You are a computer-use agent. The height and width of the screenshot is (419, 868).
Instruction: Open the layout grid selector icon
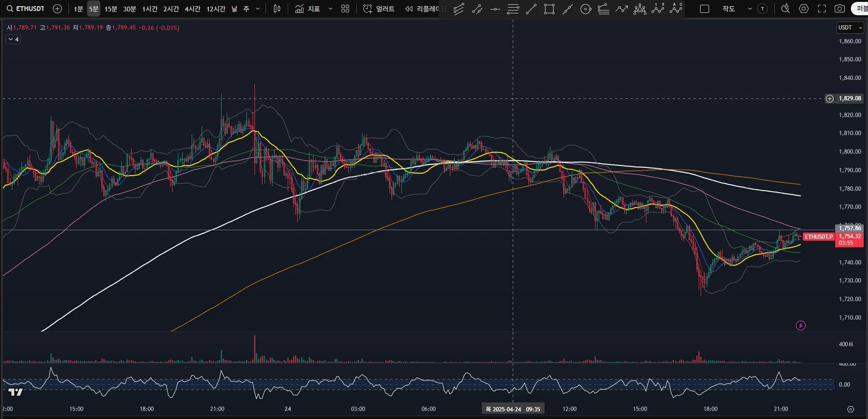pyautogui.click(x=345, y=9)
